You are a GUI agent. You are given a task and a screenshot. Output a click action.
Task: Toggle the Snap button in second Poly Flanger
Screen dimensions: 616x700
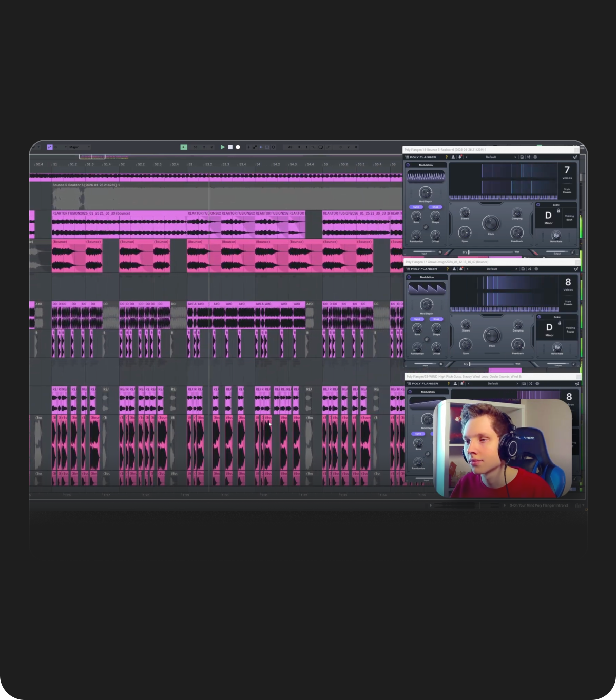pos(436,319)
